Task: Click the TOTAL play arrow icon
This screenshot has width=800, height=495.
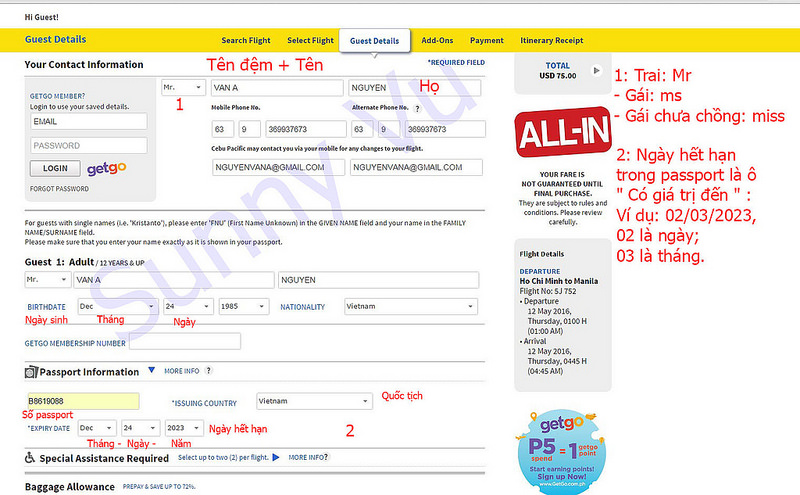Action: [x=596, y=70]
